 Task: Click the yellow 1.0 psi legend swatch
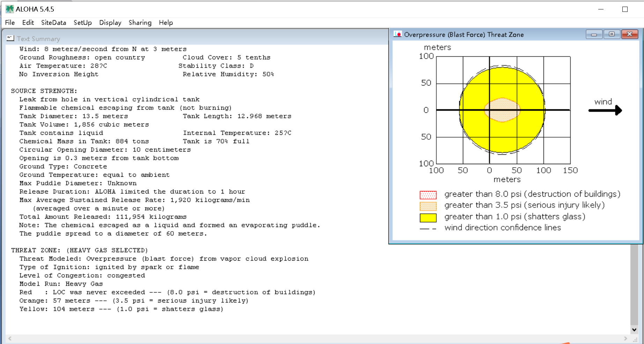click(428, 218)
